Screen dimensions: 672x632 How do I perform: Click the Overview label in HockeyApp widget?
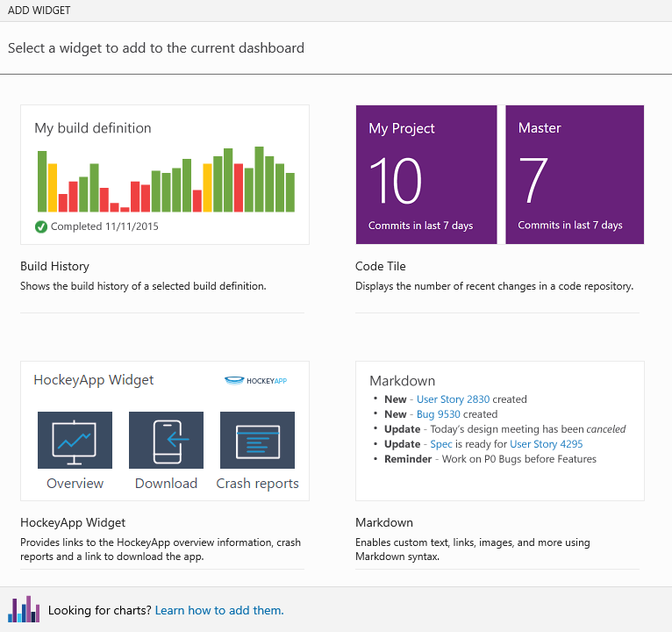click(x=75, y=484)
